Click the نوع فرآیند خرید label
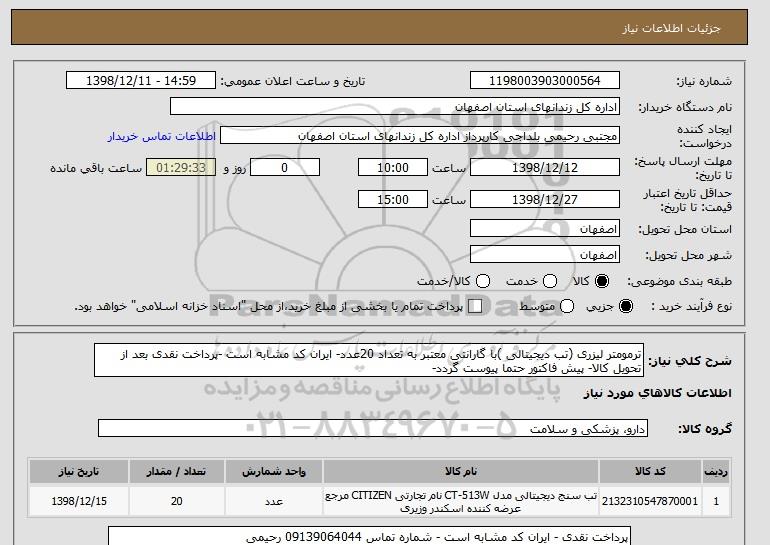770x545 pixels. pos(691,306)
